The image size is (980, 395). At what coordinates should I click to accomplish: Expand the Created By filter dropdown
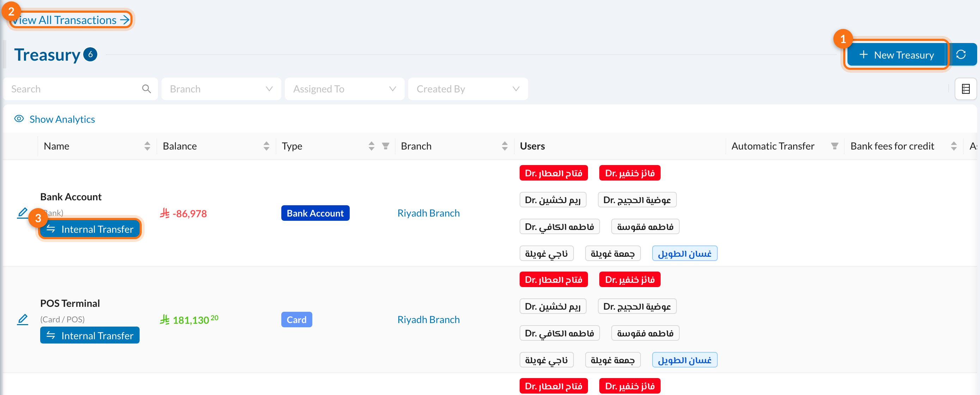(x=467, y=89)
